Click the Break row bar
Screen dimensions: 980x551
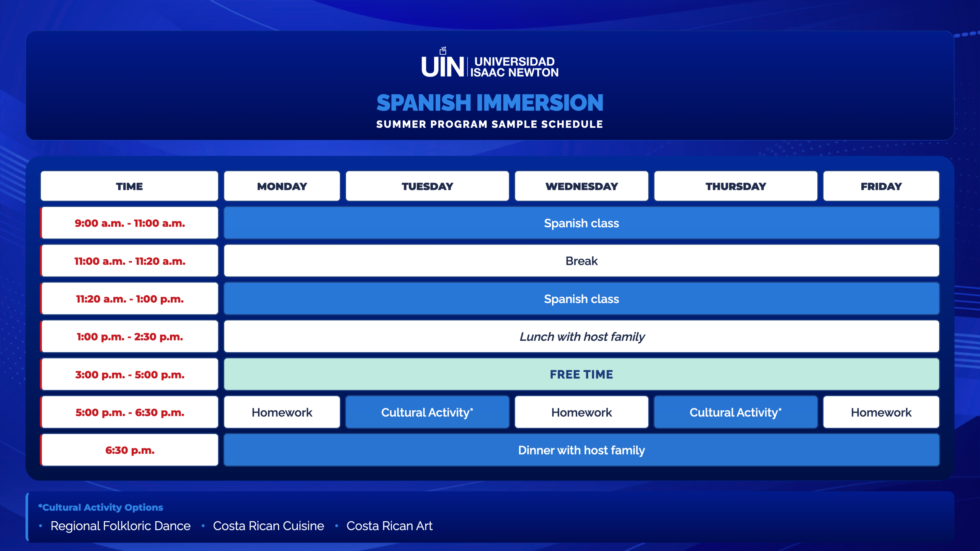pyautogui.click(x=581, y=261)
